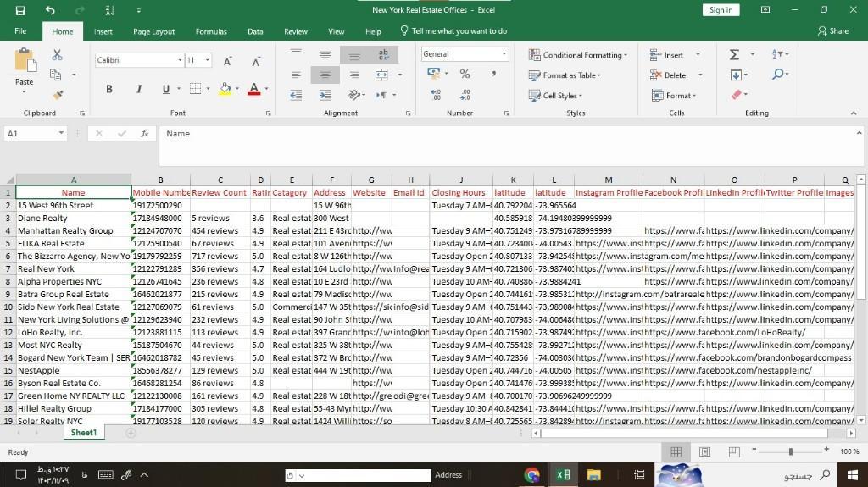Apply the Borders button

click(195, 89)
